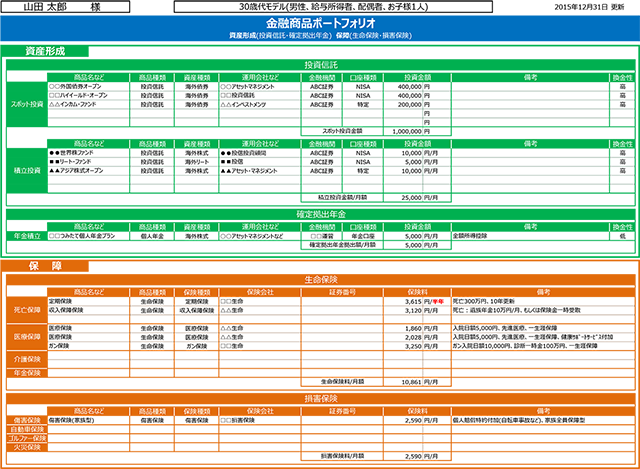Click the "スポット投資金額" total label
The width and height of the screenshot is (640, 469).
[342, 131]
